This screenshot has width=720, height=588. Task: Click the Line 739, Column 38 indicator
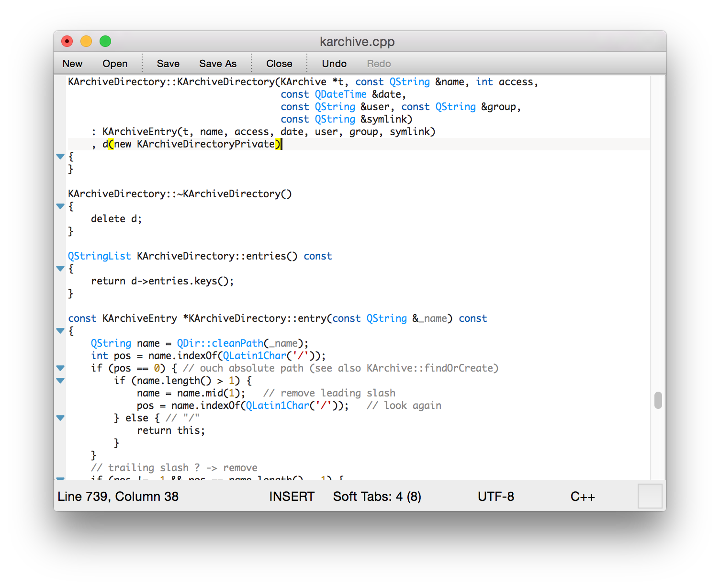point(118,497)
